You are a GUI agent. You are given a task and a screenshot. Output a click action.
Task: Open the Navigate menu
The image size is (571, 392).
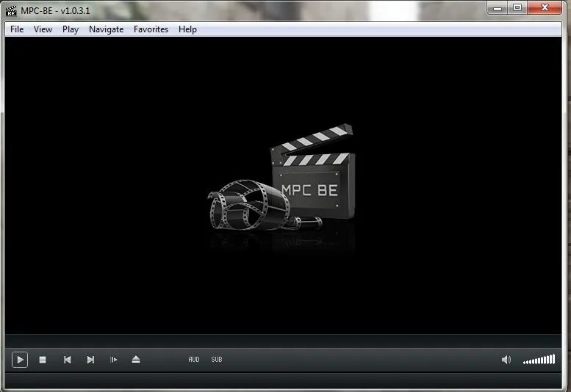point(107,29)
